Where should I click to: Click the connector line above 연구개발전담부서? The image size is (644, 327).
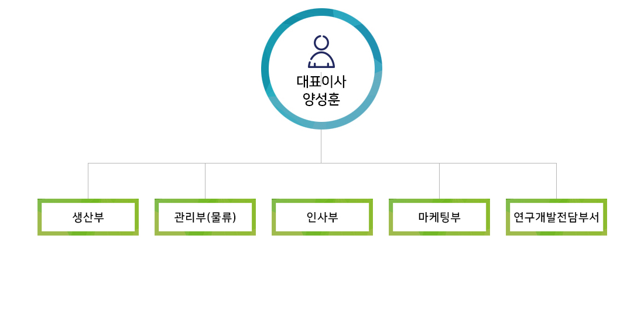coord(556,182)
